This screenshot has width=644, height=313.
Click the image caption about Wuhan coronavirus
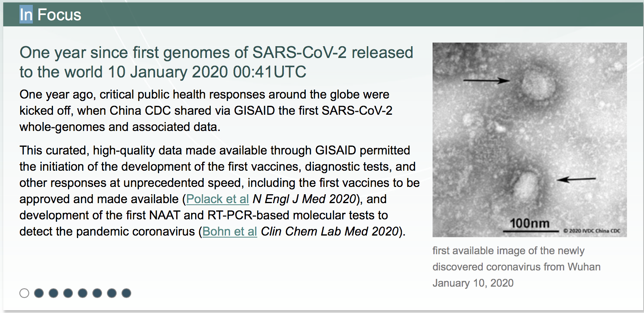tap(516, 267)
